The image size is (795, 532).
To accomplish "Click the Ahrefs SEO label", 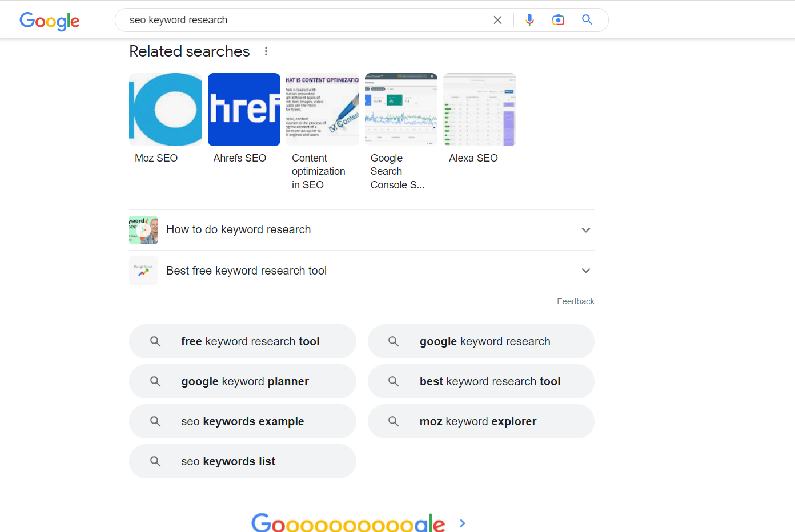I will coord(239,158).
